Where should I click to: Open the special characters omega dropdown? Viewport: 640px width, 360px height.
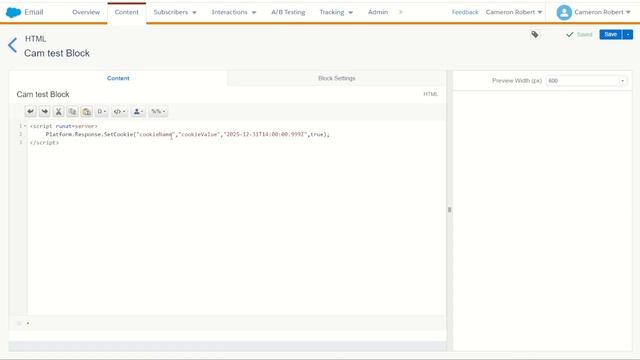(102, 111)
